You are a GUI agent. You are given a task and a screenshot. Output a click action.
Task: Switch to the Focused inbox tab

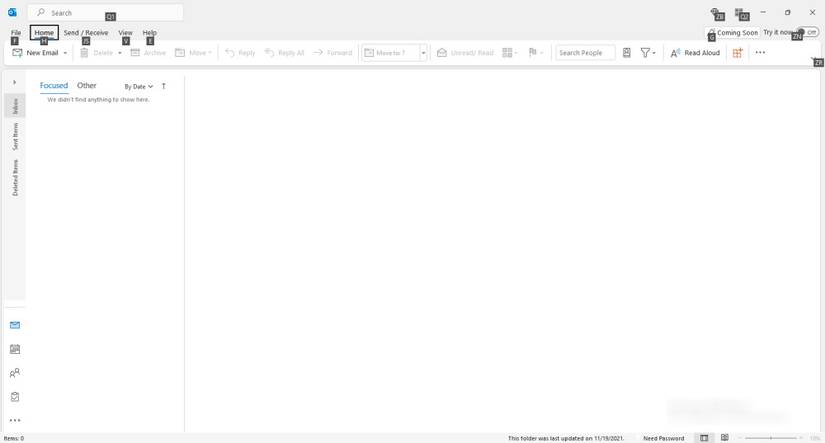click(54, 85)
